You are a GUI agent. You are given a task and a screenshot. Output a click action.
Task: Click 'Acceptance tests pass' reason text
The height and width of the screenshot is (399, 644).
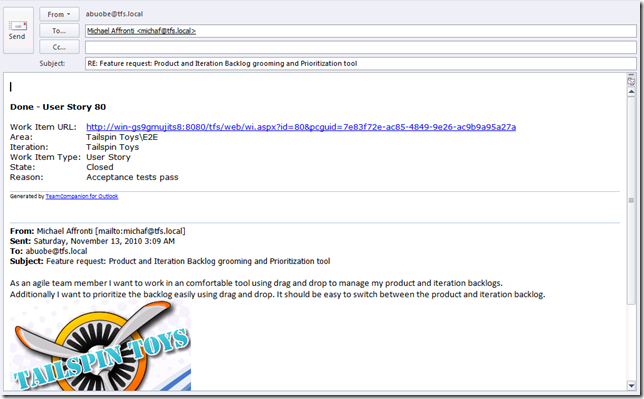click(132, 178)
